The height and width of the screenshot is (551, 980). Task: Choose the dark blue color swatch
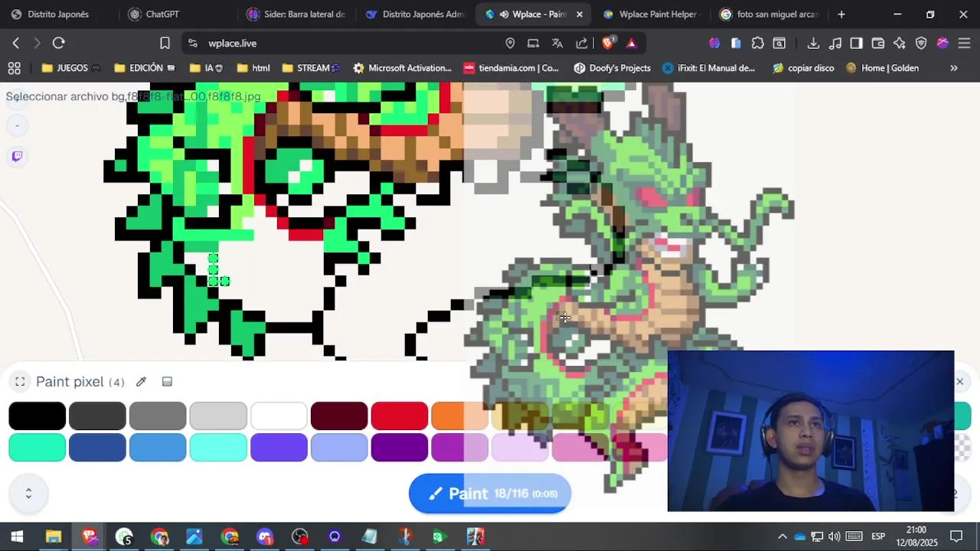[97, 448]
